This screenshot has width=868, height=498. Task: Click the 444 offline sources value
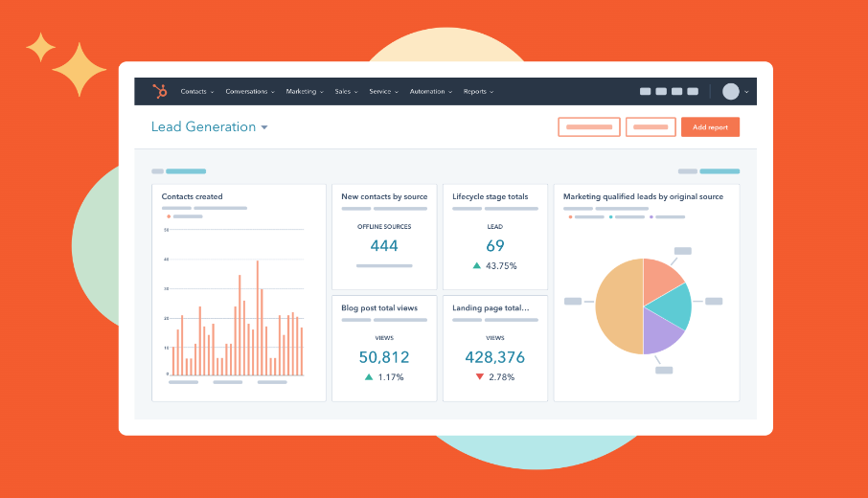(x=384, y=246)
